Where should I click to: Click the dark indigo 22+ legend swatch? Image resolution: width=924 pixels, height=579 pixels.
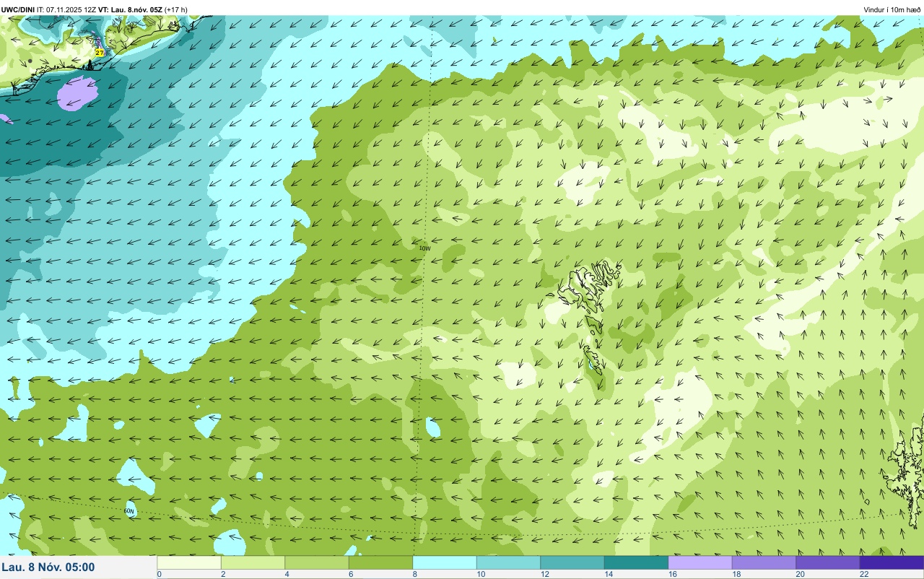[x=892, y=562]
